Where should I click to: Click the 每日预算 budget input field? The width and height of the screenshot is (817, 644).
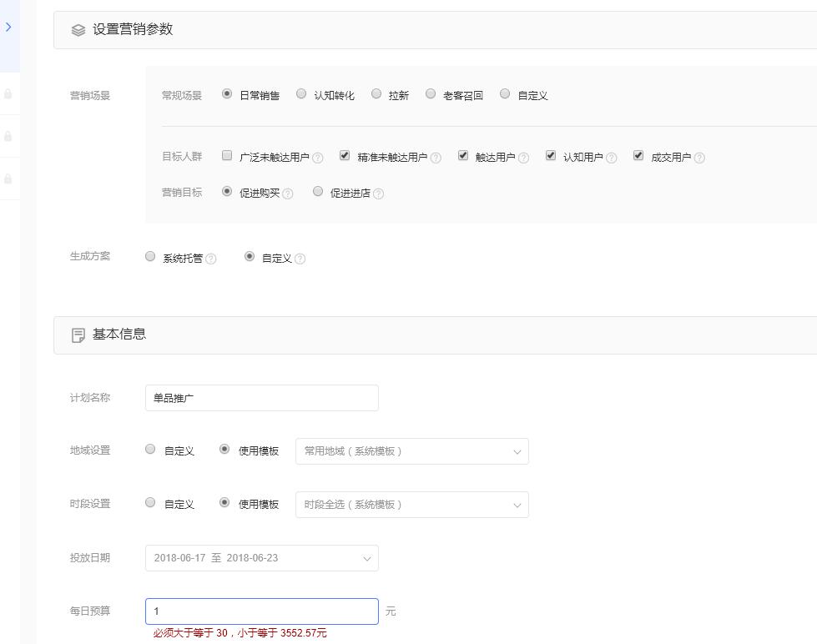[x=261, y=611]
